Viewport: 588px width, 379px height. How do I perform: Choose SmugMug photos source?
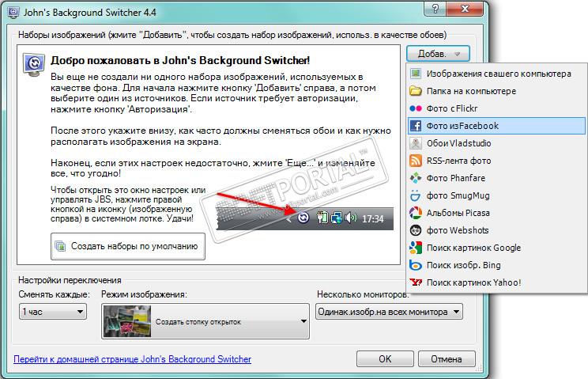tap(496, 195)
